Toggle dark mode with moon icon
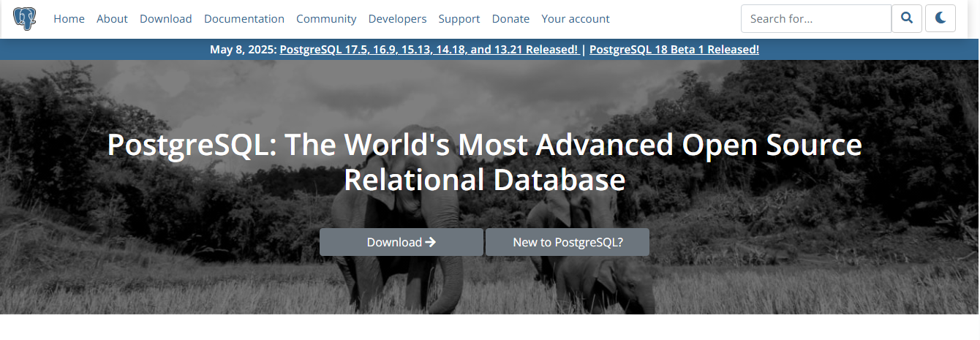Viewport: 980px width, 340px height. coord(941,18)
